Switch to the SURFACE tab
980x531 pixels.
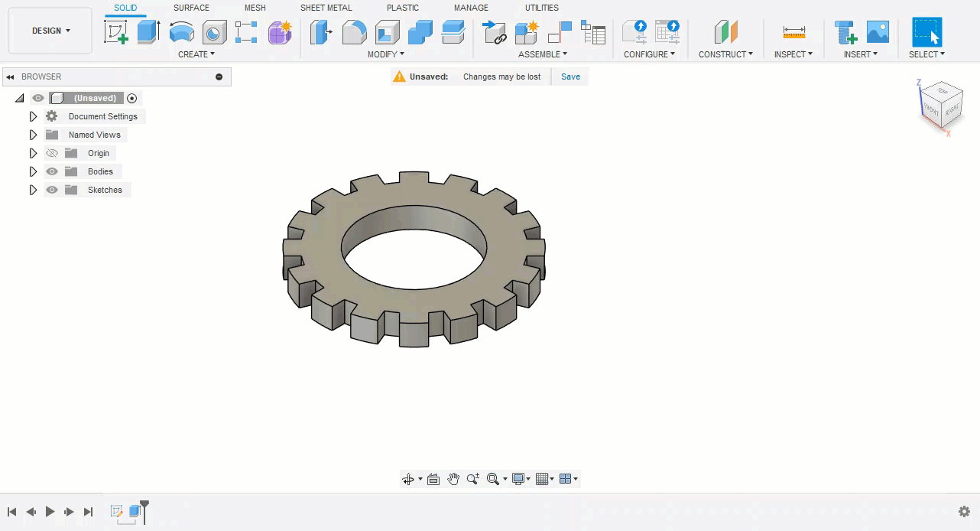(x=191, y=8)
